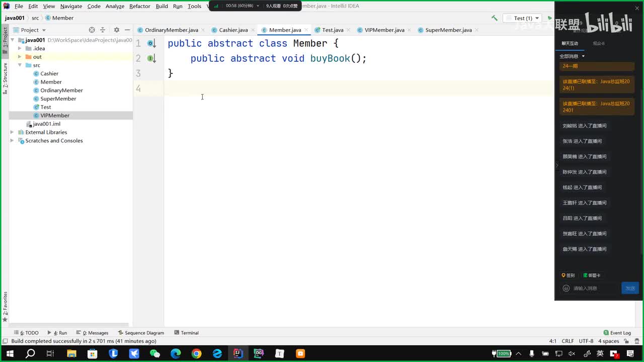Expand the out folder

point(19,57)
